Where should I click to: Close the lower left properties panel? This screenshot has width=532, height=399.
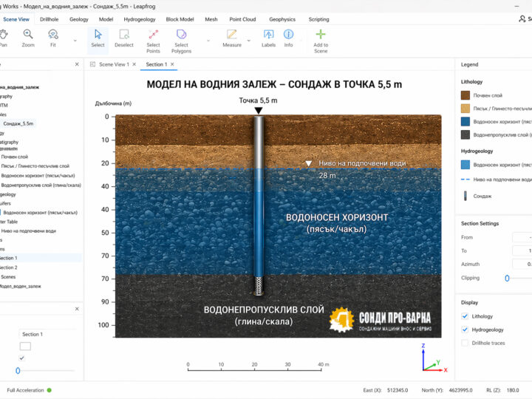click(77, 309)
